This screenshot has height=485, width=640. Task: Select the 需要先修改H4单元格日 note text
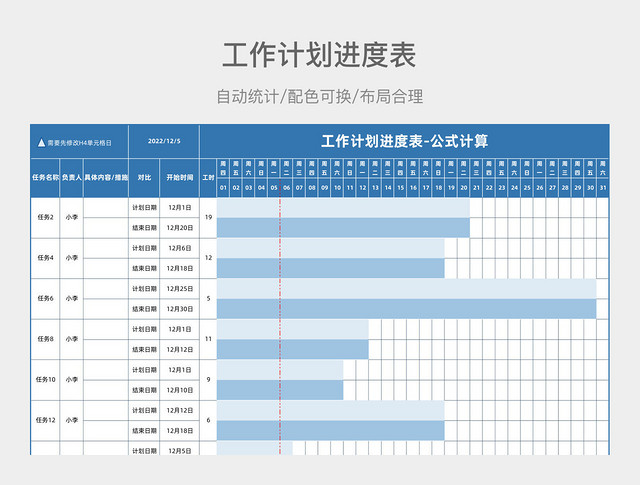point(79,143)
